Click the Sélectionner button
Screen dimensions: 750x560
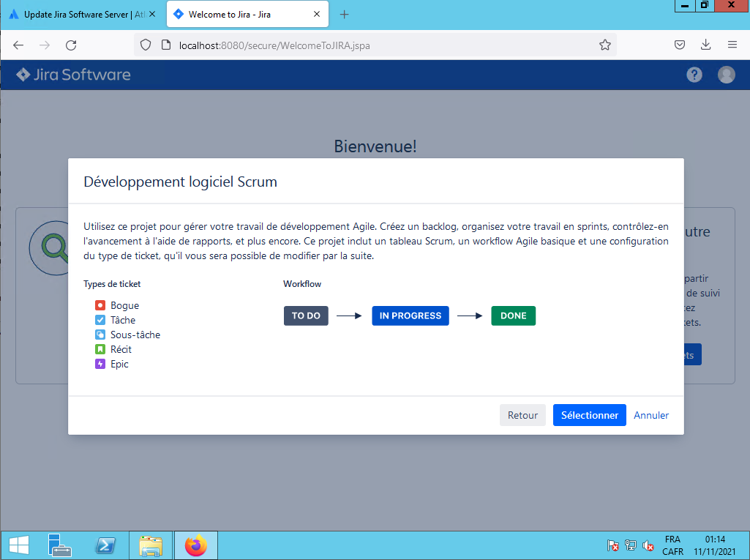[589, 415]
